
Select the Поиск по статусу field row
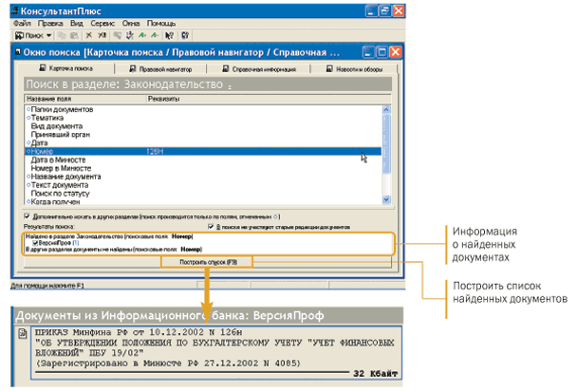pyautogui.click(x=203, y=194)
